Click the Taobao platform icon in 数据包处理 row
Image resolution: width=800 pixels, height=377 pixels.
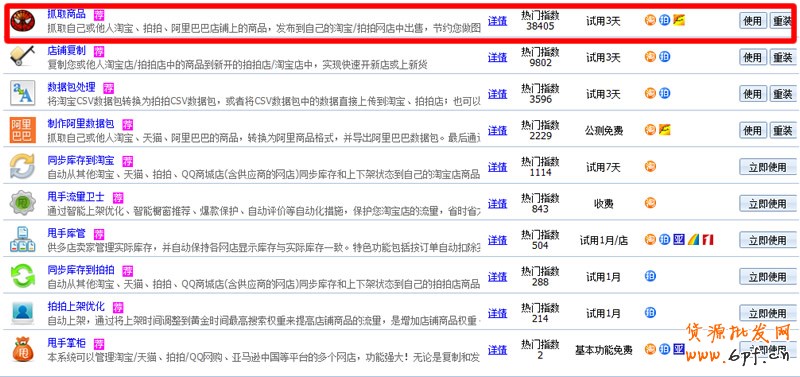coord(650,93)
